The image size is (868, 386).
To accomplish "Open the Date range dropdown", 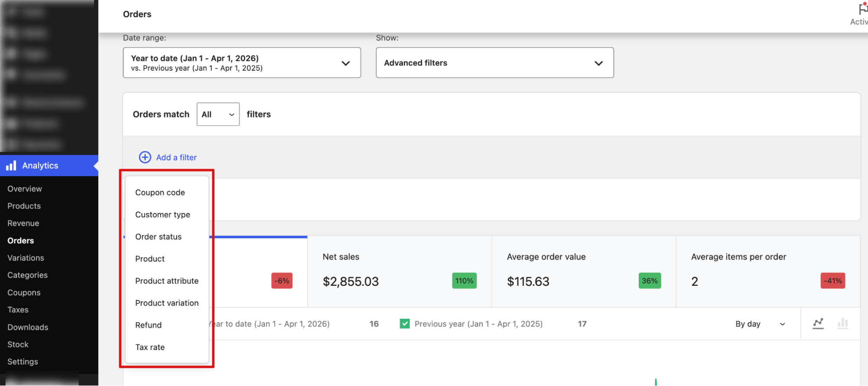I will [242, 63].
